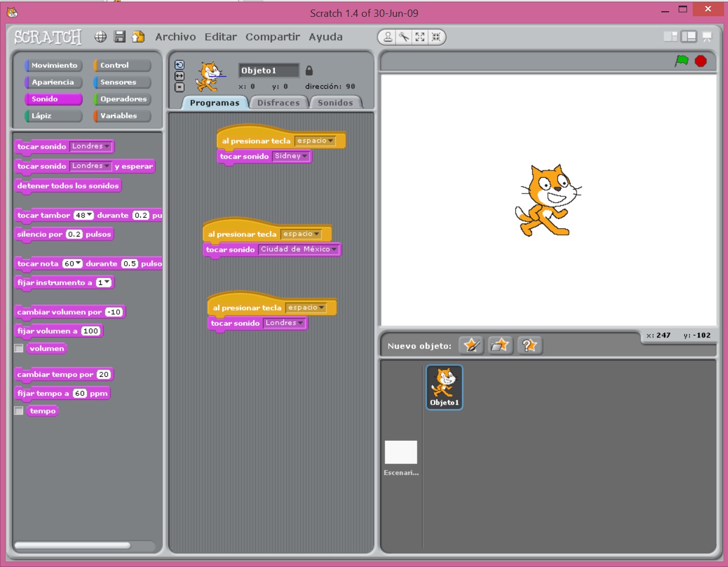Set rotation style to don't rotate
This screenshot has height=567, width=728.
tap(179, 87)
